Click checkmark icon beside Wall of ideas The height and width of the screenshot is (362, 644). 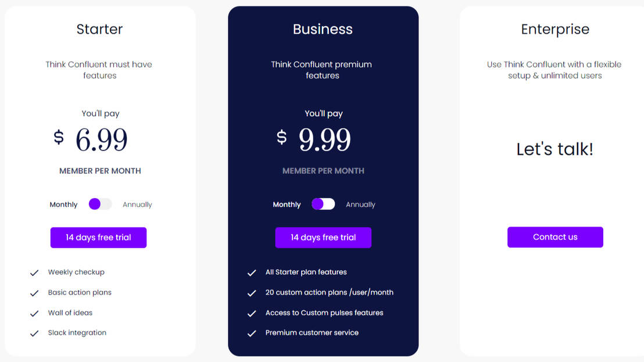pyautogui.click(x=34, y=313)
